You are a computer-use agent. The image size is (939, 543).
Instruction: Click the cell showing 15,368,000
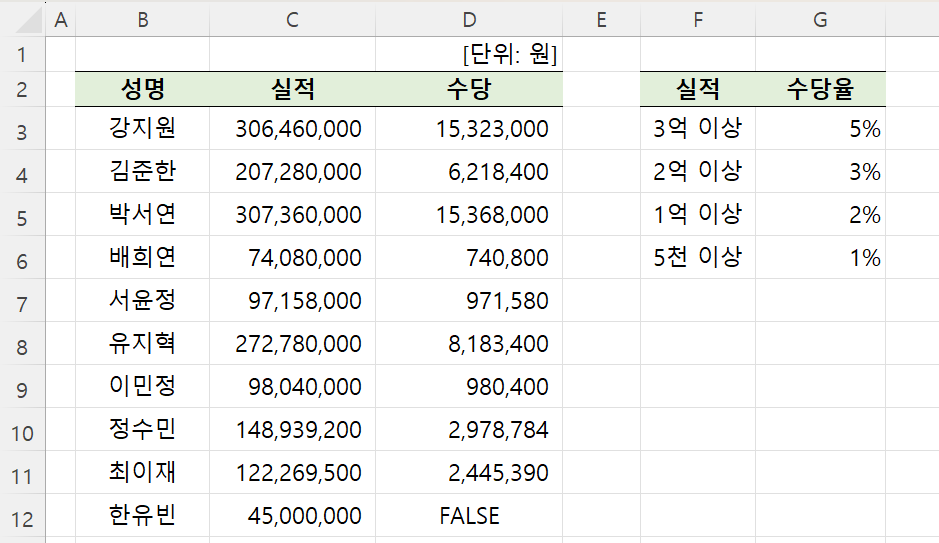469,214
